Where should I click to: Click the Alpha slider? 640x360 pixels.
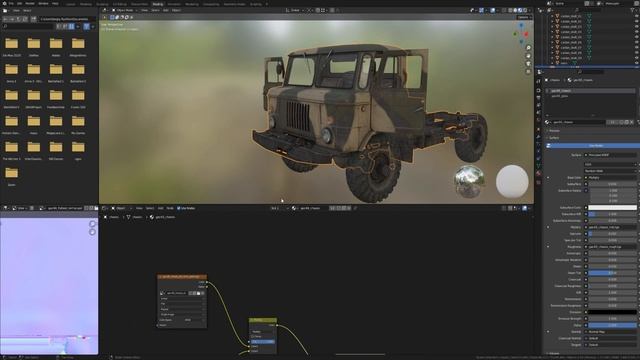[x=612, y=325]
